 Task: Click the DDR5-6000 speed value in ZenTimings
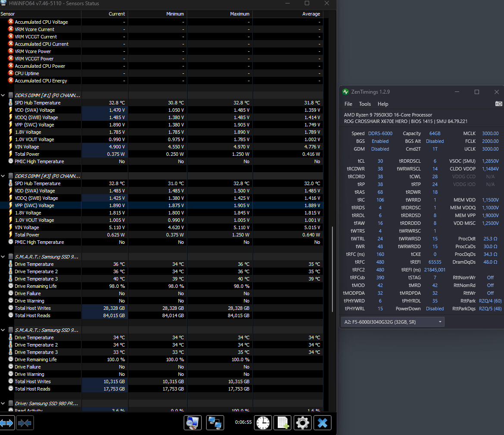pyautogui.click(x=380, y=133)
